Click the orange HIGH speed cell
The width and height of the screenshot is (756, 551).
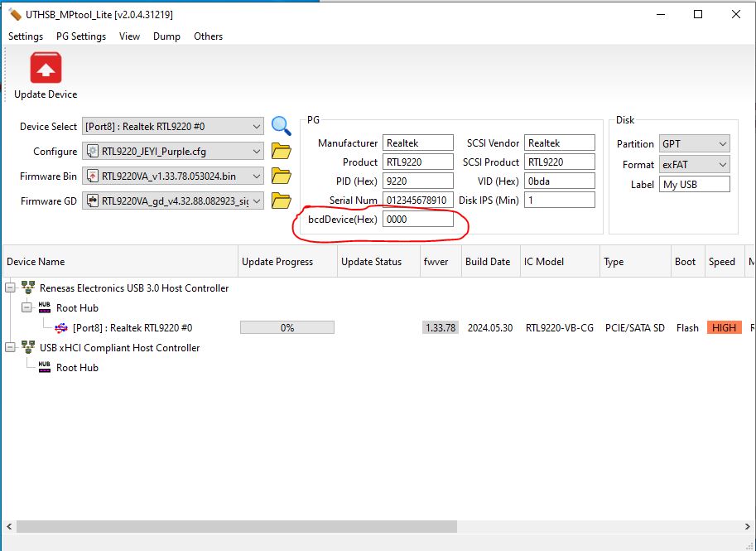point(725,327)
